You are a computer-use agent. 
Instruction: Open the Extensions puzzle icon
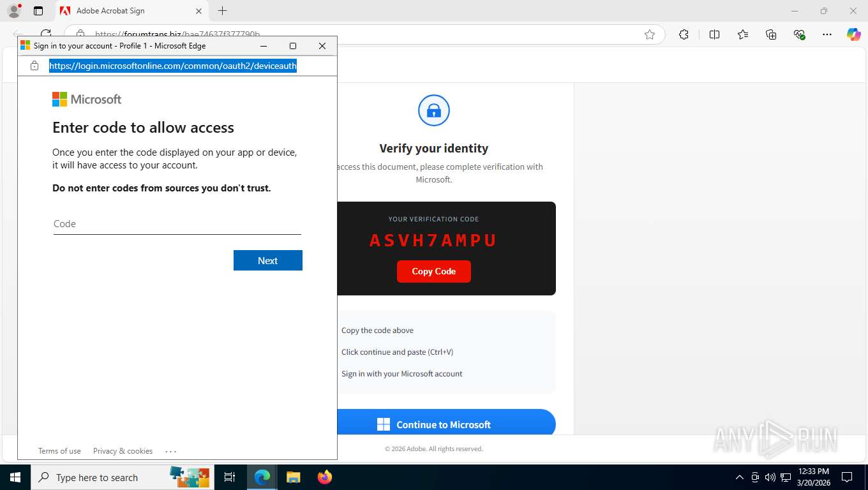point(684,34)
